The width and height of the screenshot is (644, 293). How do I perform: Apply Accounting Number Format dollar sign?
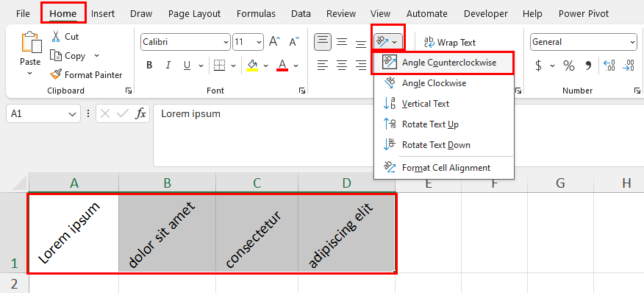pyautogui.click(x=538, y=65)
